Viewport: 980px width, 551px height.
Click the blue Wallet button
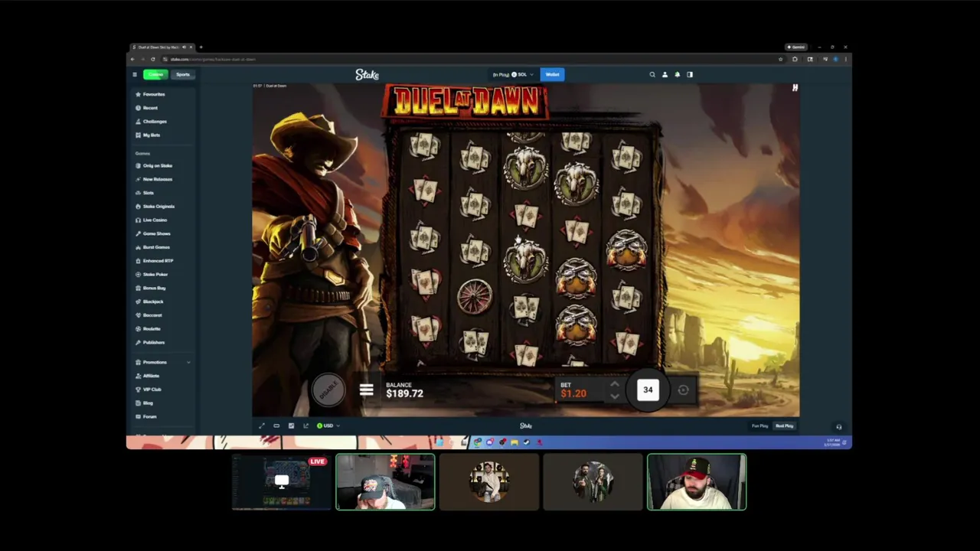(x=552, y=74)
